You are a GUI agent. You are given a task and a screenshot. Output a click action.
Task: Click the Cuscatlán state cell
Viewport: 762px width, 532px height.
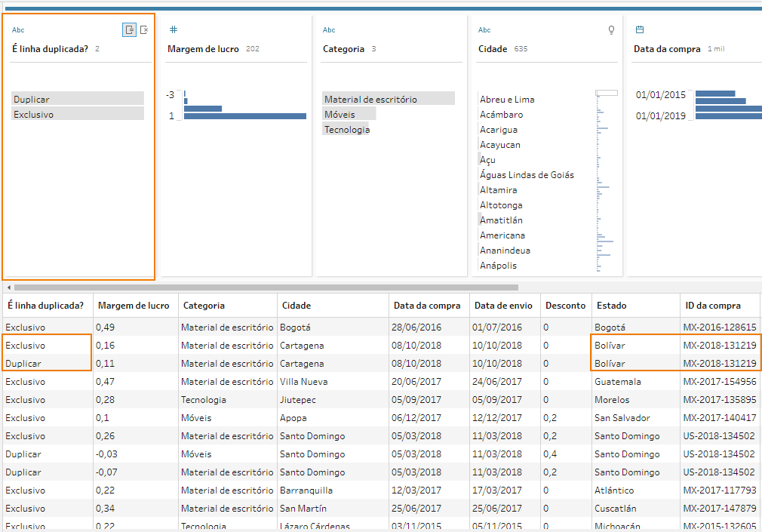point(636,508)
